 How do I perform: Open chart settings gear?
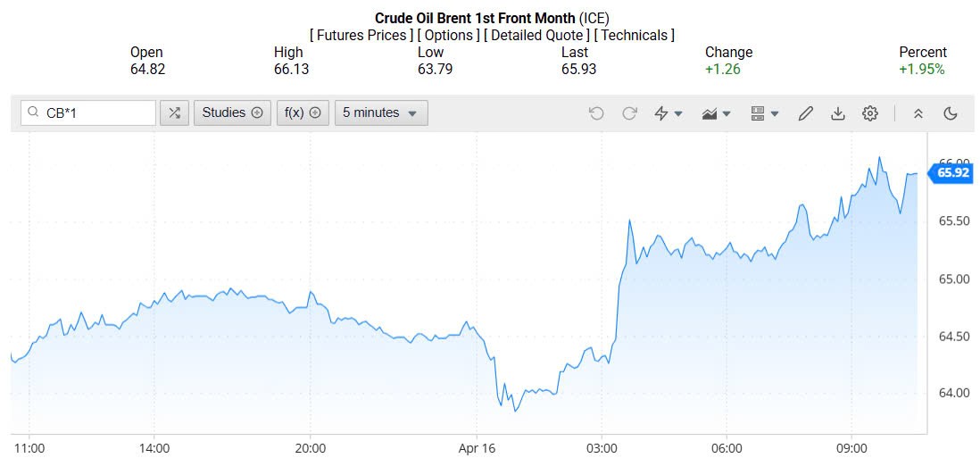(870, 113)
